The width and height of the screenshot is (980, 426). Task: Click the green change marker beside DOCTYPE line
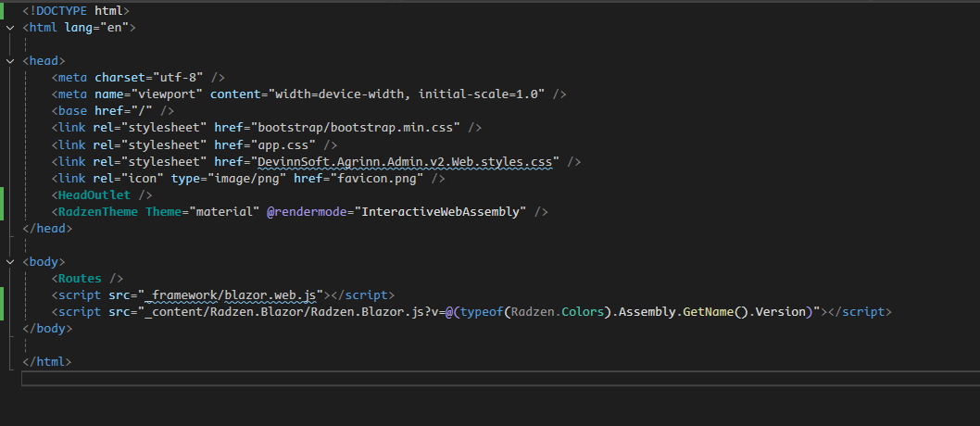(2, 10)
